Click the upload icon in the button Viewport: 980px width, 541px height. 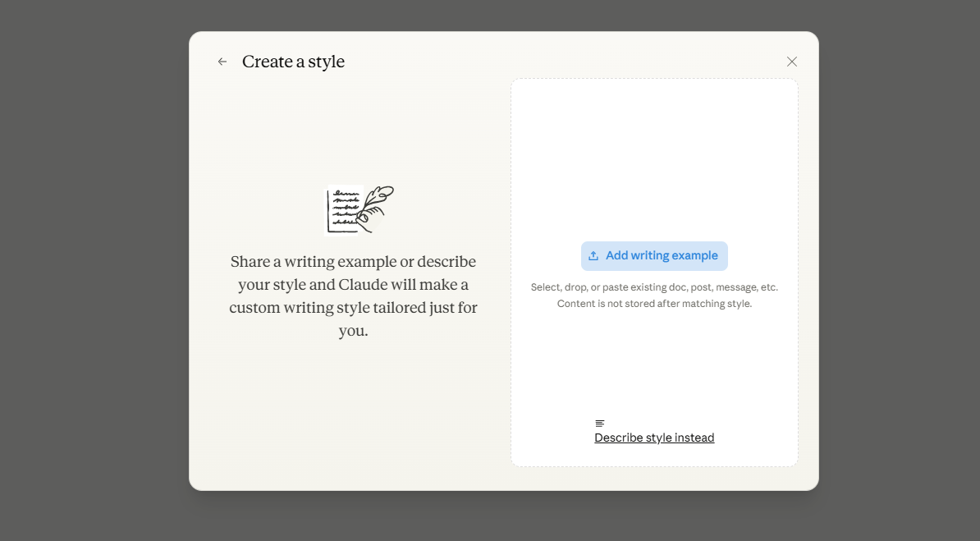[x=593, y=256]
